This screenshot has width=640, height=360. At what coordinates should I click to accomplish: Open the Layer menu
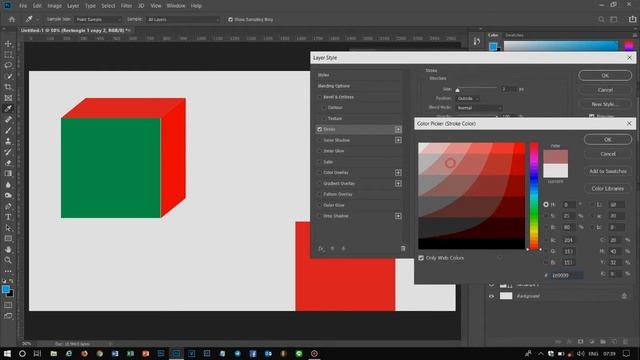click(73, 6)
